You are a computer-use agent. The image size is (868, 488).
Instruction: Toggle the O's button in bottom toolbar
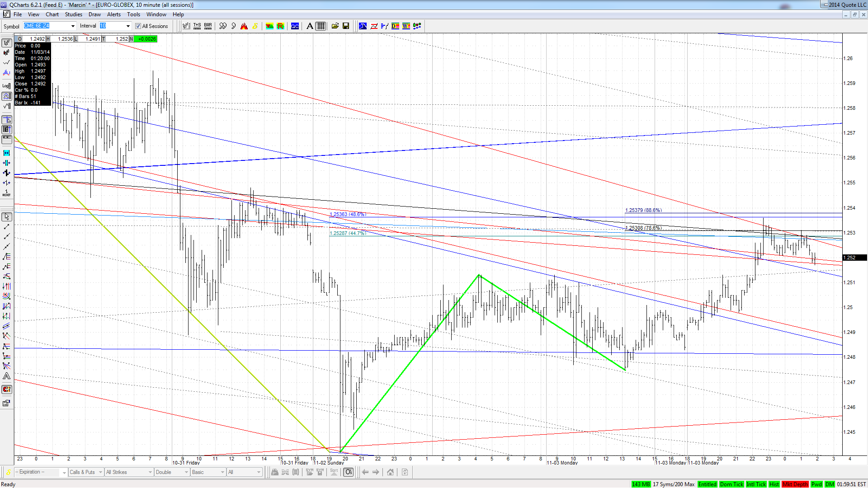click(349, 472)
